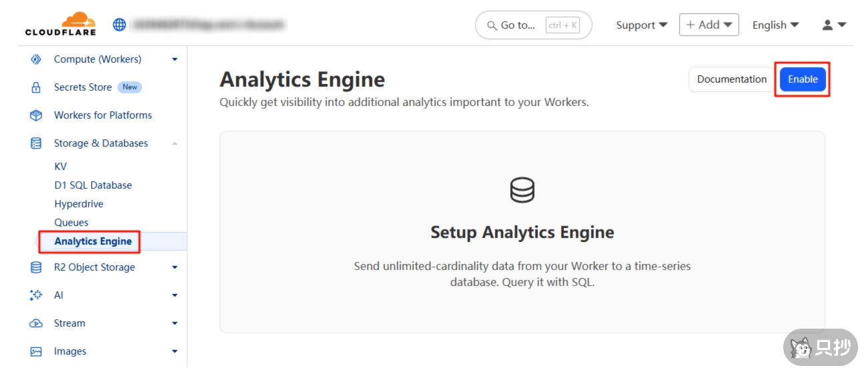Expand the Stream section arrow
The width and height of the screenshot is (868, 376).
click(x=175, y=323)
